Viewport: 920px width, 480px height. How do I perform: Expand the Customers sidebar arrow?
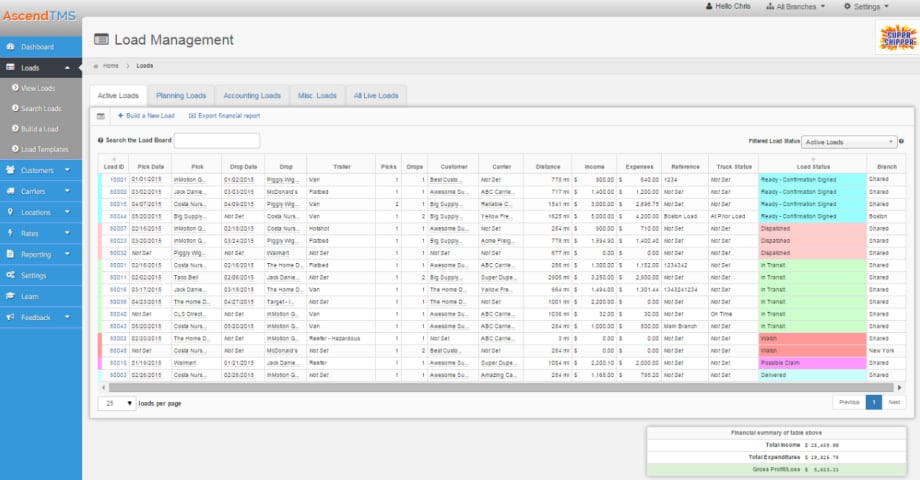pyautogui.click(x=67, y=170)
